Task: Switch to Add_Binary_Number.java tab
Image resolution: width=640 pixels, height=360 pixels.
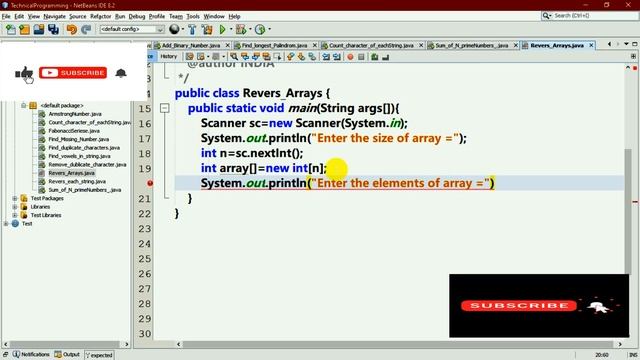Action: coord(191,45)
